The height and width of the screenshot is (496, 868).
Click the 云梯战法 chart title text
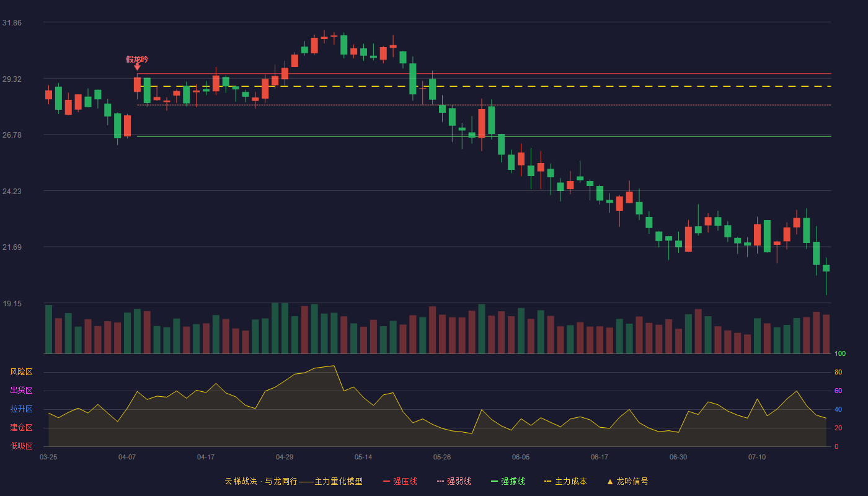coord(241,481)
